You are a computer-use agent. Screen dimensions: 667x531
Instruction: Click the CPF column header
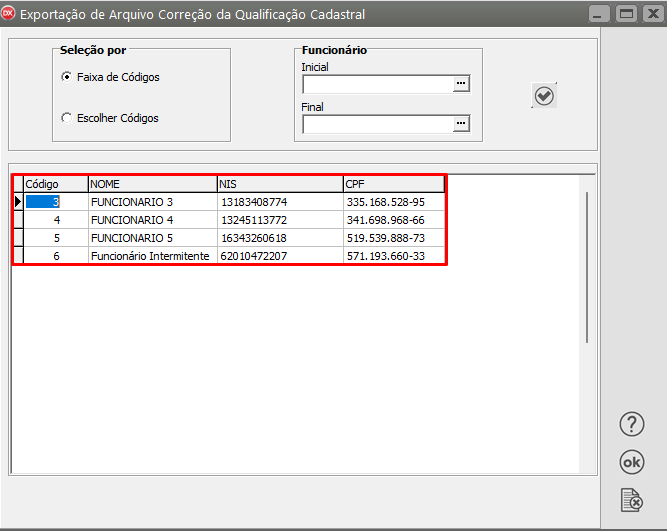[393, 184]
